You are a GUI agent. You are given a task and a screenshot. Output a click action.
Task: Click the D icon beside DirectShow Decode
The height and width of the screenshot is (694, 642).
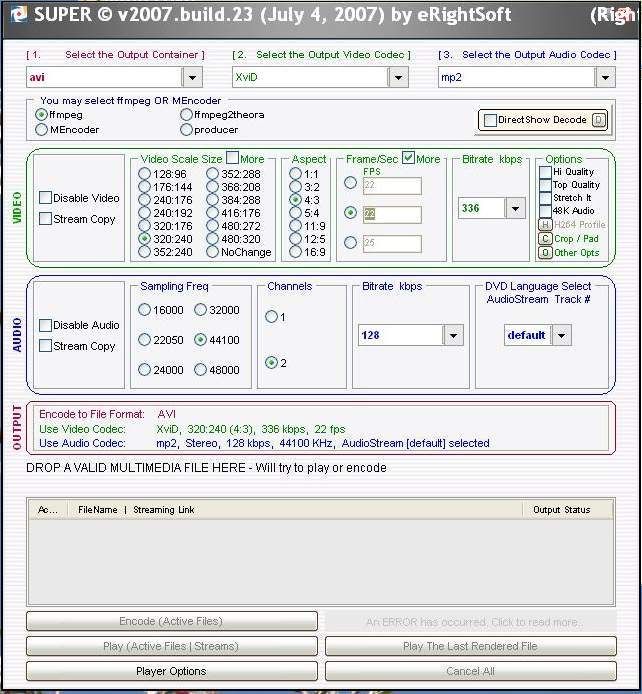599,120
